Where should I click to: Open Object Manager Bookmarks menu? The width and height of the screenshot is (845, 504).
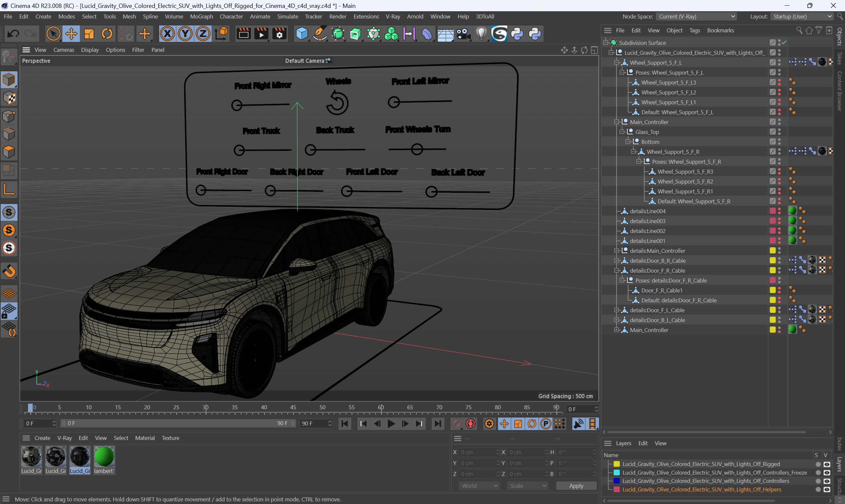(720, 31)
